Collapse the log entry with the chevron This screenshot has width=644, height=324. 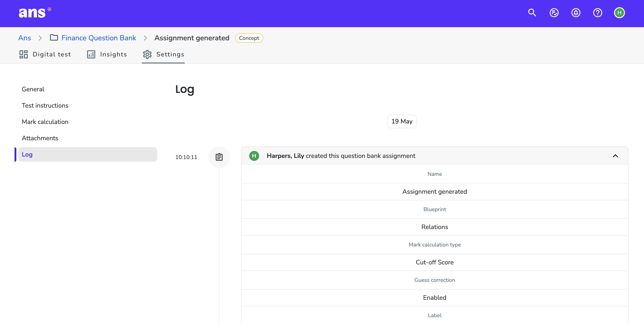coord(615,156)
